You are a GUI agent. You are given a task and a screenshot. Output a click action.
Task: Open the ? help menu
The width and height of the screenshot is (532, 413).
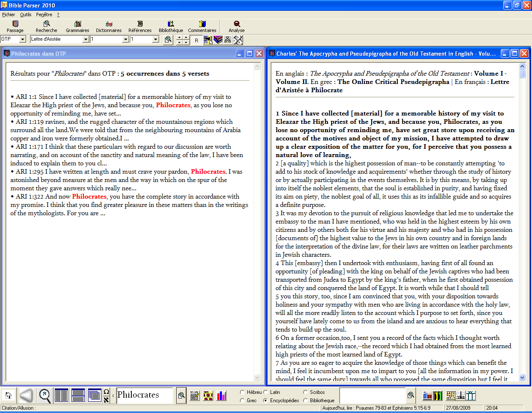(x=58, y=15)
